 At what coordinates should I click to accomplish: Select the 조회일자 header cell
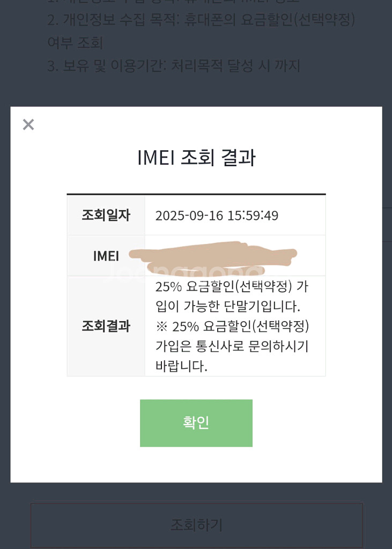pos(106,216)
